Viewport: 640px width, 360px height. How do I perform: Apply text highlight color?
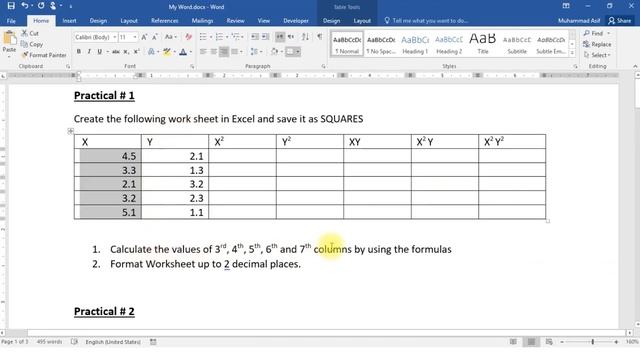coord(166,52)
